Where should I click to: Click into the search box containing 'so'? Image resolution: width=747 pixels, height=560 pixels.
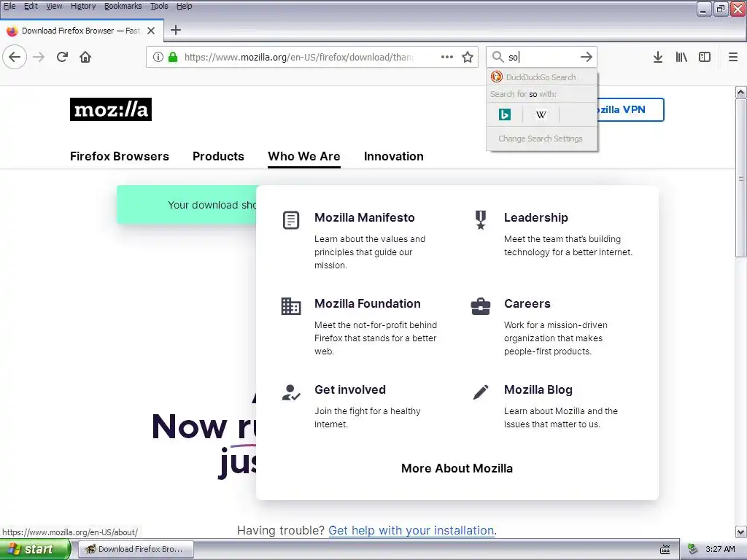point(542,57)
